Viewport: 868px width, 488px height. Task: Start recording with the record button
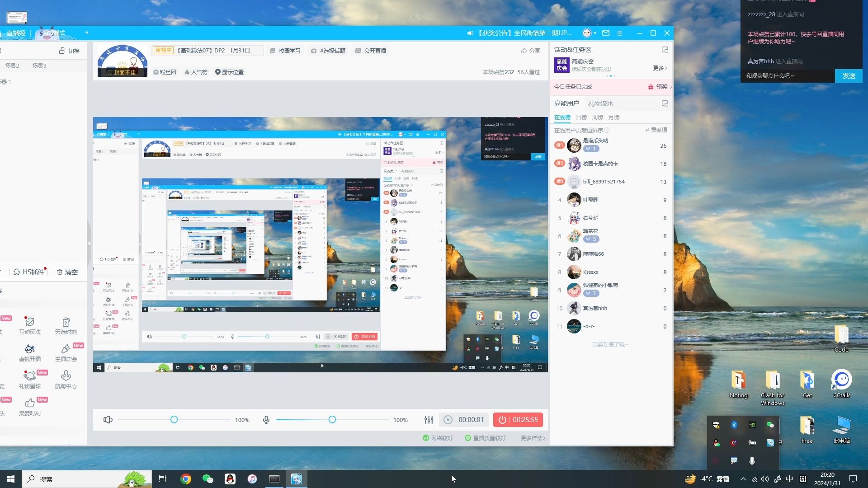448,420
